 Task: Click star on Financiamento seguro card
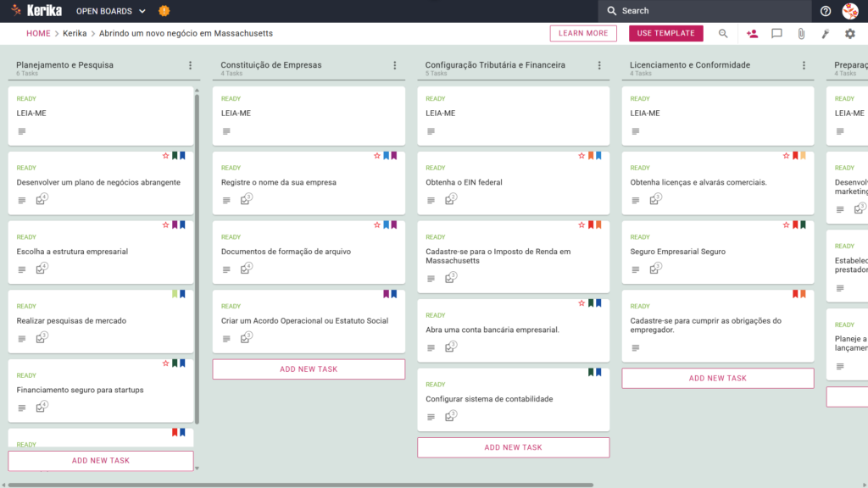pos(165,363)
